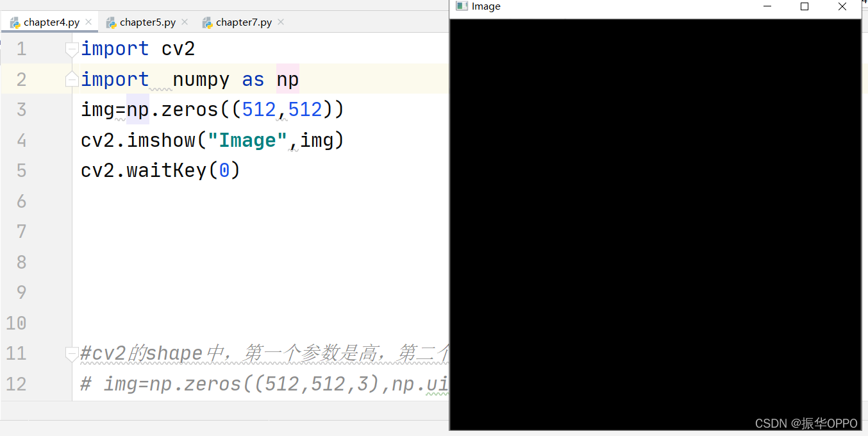Click the Python icon on chapter7.py tab

click(x=206, y=21)
